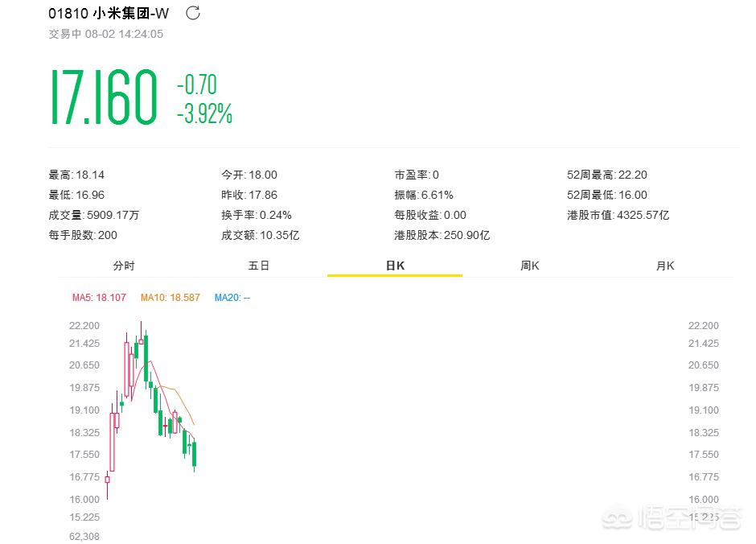The height and width of the screenshot is (544, 756).
Task: Click the 每股收益: 0.00 entry
Action: point(430,216)
